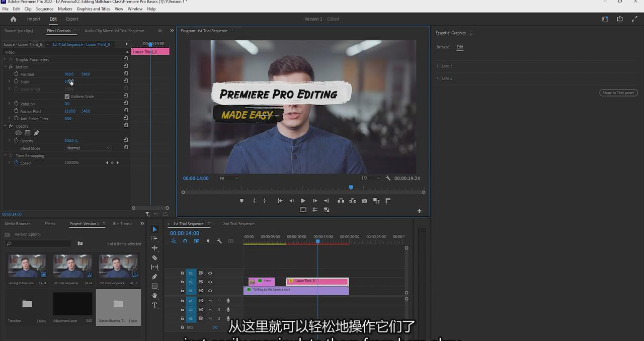Expand Graphic Parameters section
Viewport: 644px width, 341px height.
5,59
